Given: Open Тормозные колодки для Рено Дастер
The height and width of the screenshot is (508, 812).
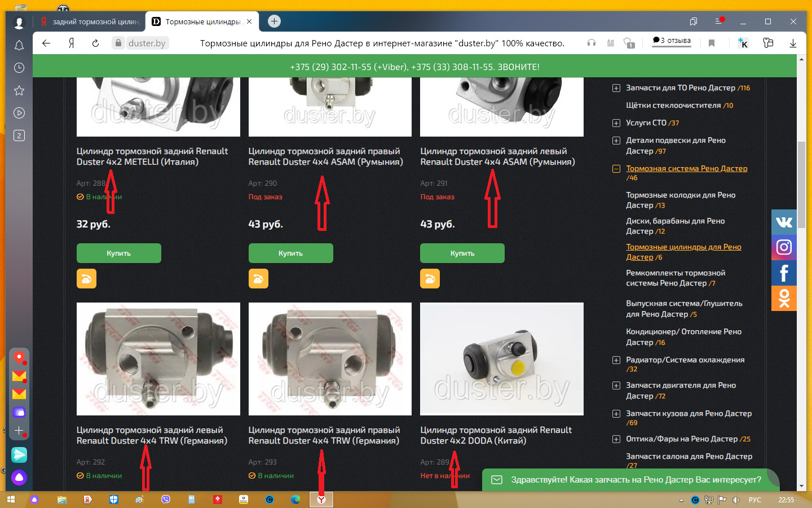Looking at the screenshot, I should pos(681,200).
